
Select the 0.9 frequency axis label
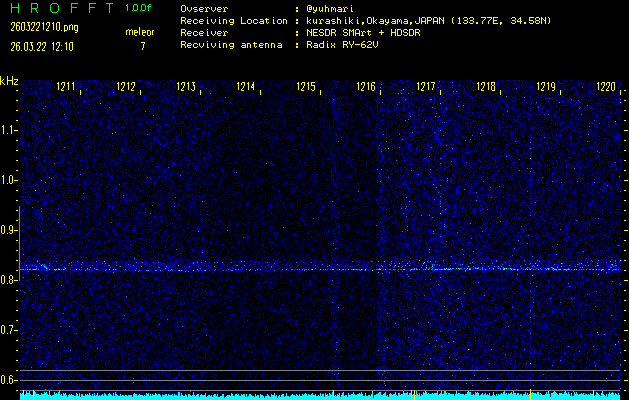pyautogui.click(x=8, y=230)
